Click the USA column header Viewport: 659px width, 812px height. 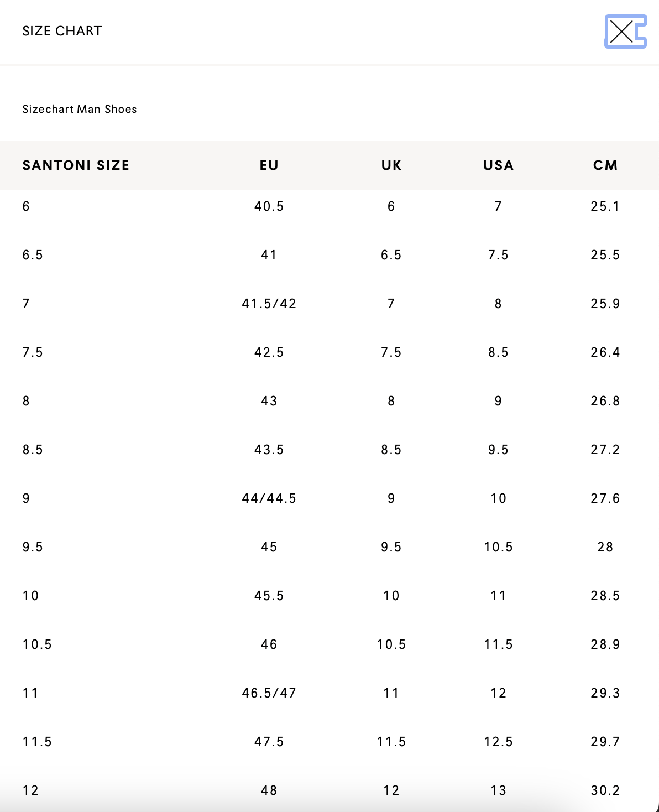[499, 165]
